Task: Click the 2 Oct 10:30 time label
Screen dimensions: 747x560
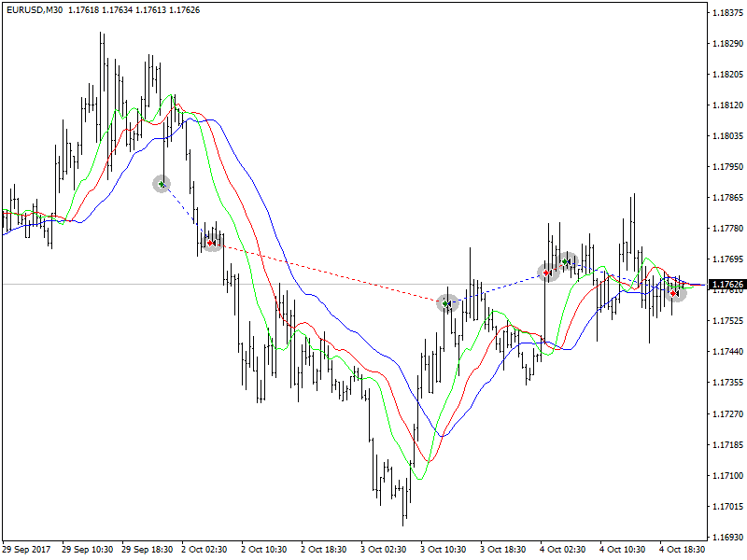Action: click(x=262, y=549)
